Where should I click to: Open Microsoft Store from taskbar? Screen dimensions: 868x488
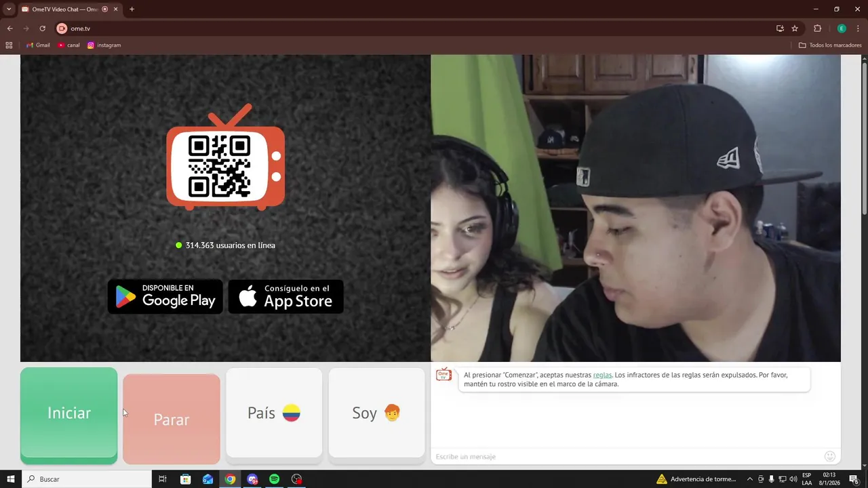tap(185, 479)
